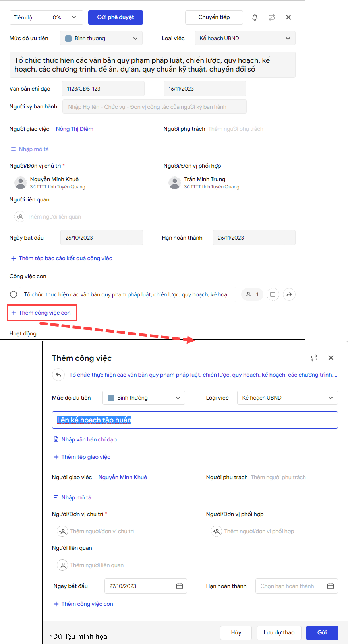The height and width of the screenshot is (644, 348).
Task: Click add-person icon for Người liên quan in dialog
Action: [62, 565]
